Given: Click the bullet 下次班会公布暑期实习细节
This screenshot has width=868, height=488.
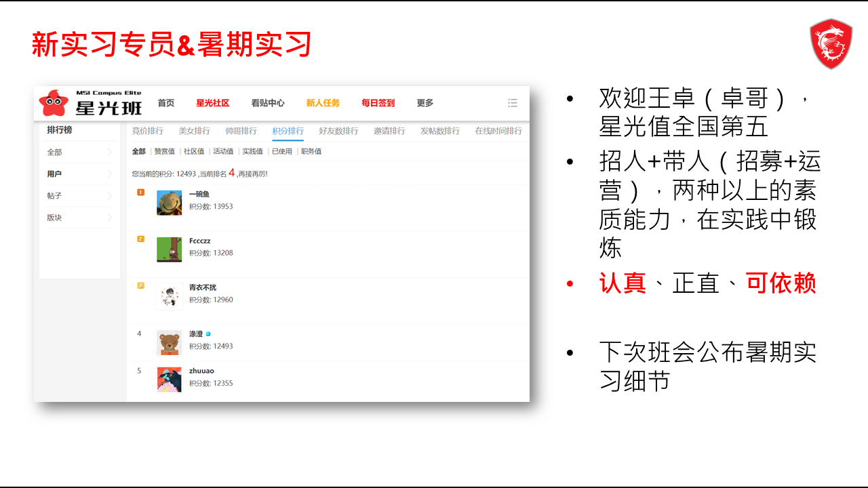Looking at the screenshot, I should point(707,366).
